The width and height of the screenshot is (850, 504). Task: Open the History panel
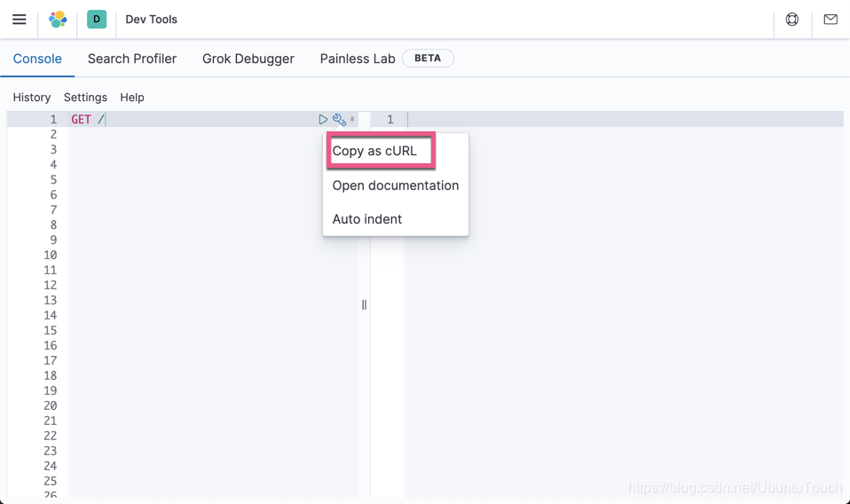(x=32, y=98)
